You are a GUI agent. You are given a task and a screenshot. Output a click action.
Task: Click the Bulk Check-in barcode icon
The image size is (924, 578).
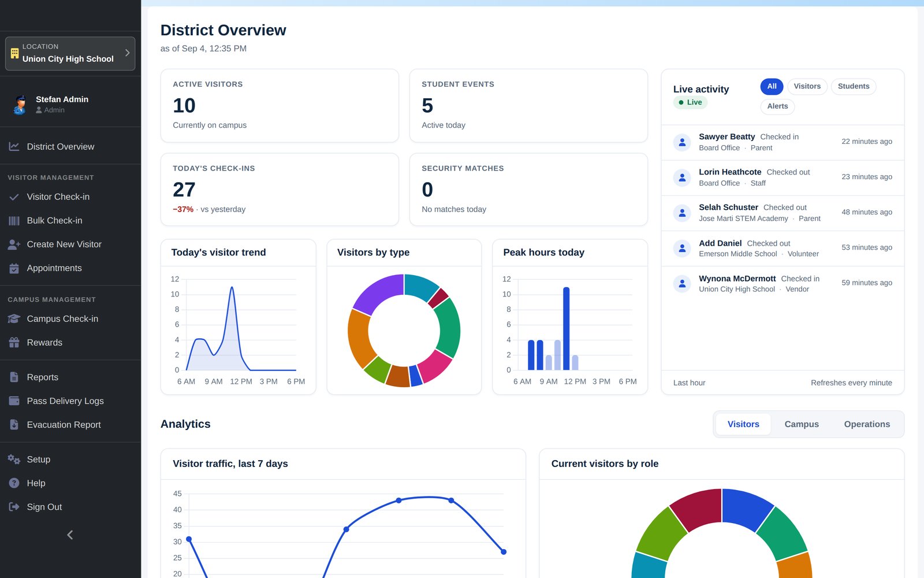click(14, 221)
